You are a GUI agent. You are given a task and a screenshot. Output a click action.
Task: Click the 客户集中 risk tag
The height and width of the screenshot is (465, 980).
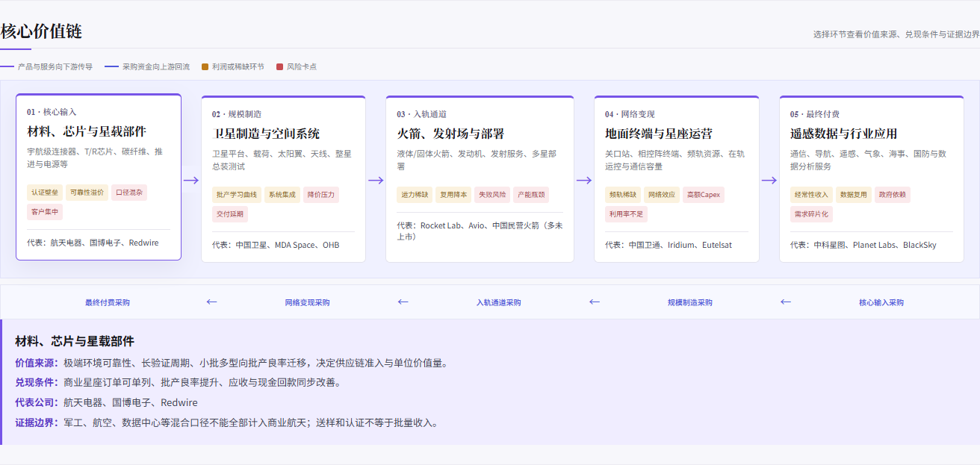45,211
